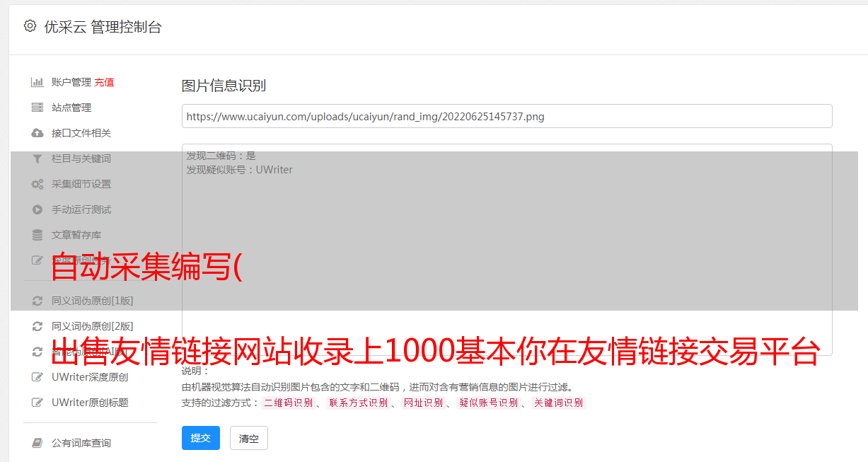
Task: Click the play circle icon for 手动运行测试
Action: [37, 209]
